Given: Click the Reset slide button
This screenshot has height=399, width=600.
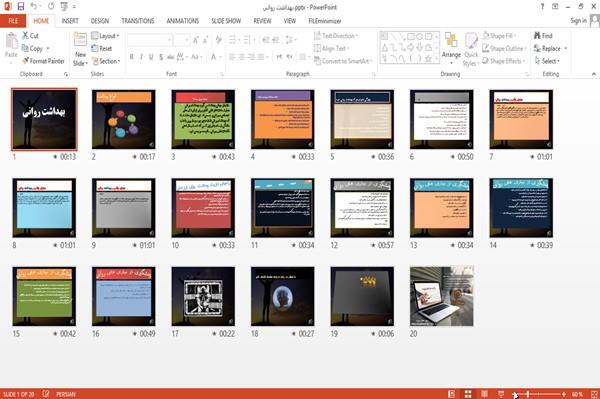Looking at the screenshot, I should click(102, 49).
